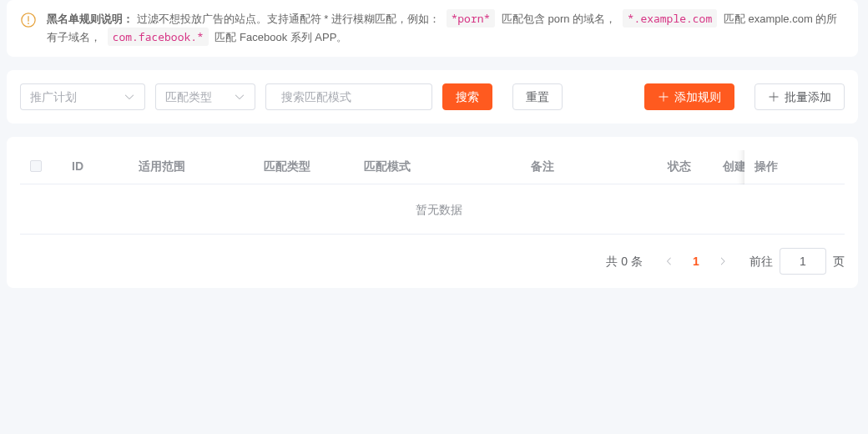Viewport: 868px width, 434px height.
Task: Click the 适用范围 column header
Action: (x=162, y=167)
